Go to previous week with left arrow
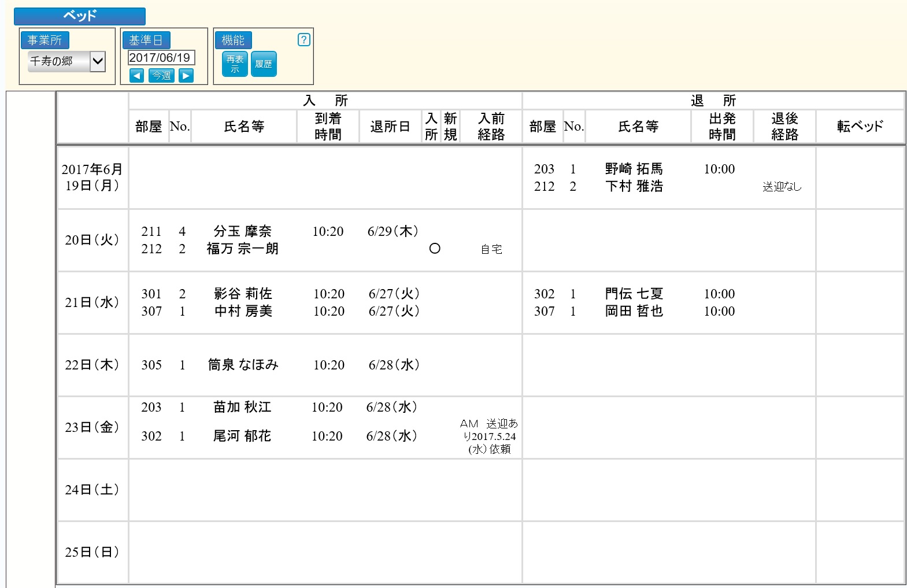 point(137,76)
